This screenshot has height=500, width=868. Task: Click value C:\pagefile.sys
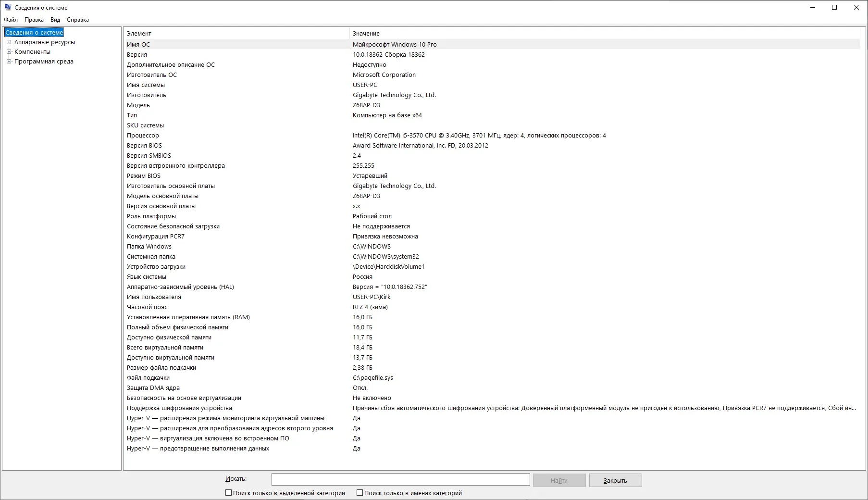(x=373, y=377)
